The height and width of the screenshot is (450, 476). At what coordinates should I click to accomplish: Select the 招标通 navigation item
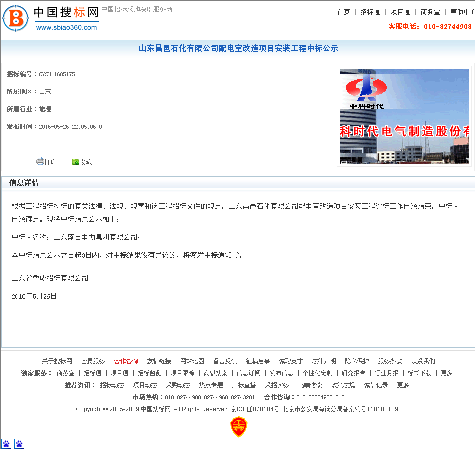pyautogui.click(x=370, y=12)
